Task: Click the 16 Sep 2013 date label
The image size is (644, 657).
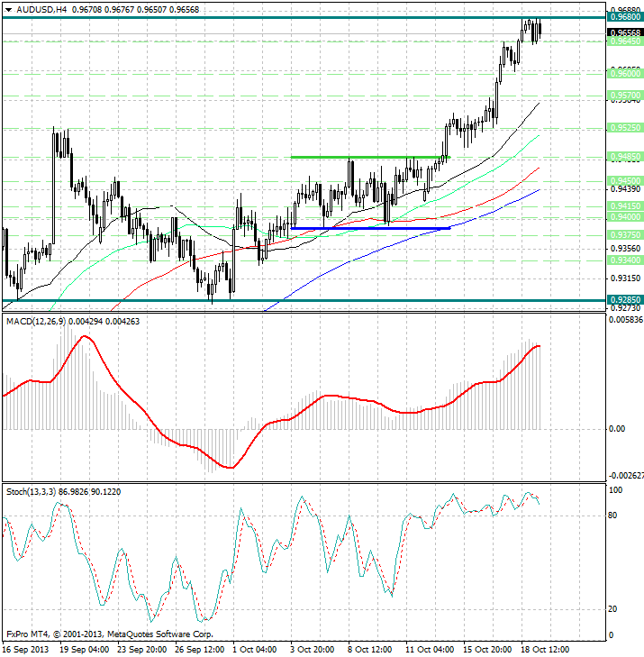Action: coord(25,649)
